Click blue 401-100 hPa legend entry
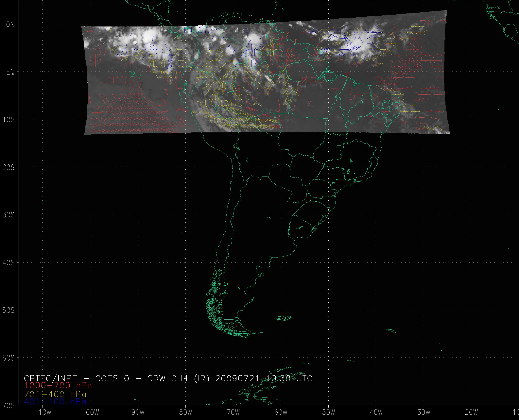Image resolution: width=519 pixels, height=420 pixels. (55, 402)
